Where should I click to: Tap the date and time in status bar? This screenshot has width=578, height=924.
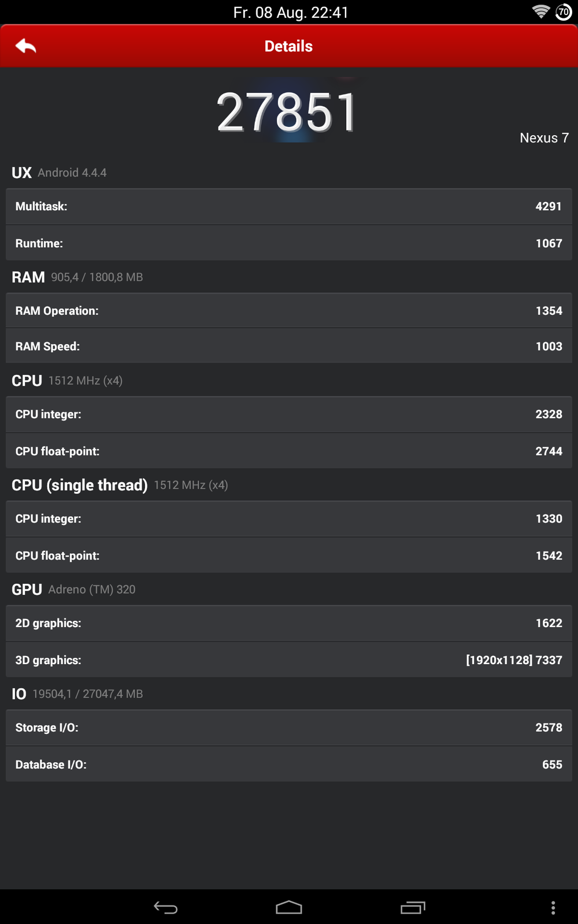pos(291,13)
